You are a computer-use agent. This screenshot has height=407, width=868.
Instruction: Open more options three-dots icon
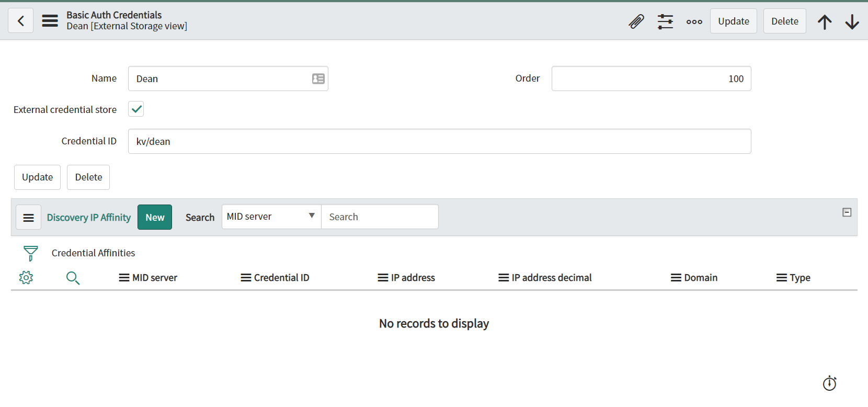coord(694,21)
